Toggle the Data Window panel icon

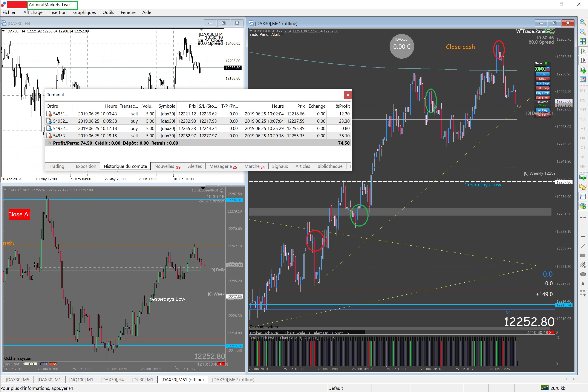click(x=582, y=196)
